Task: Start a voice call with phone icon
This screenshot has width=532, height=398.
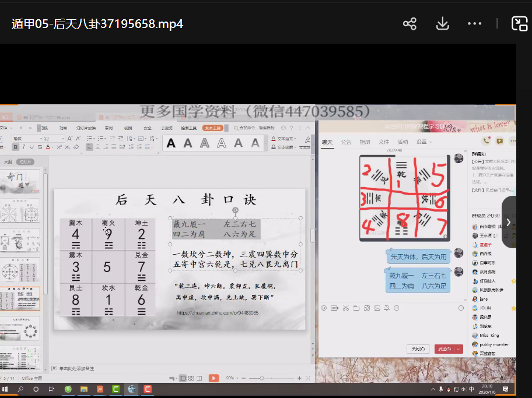Action: point(486,141)
